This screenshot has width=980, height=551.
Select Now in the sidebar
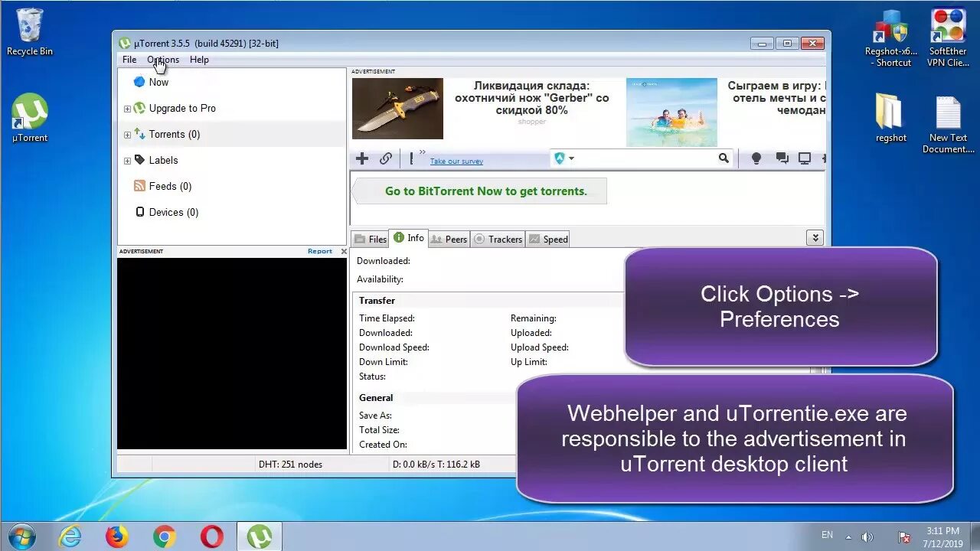pos(158,82)
